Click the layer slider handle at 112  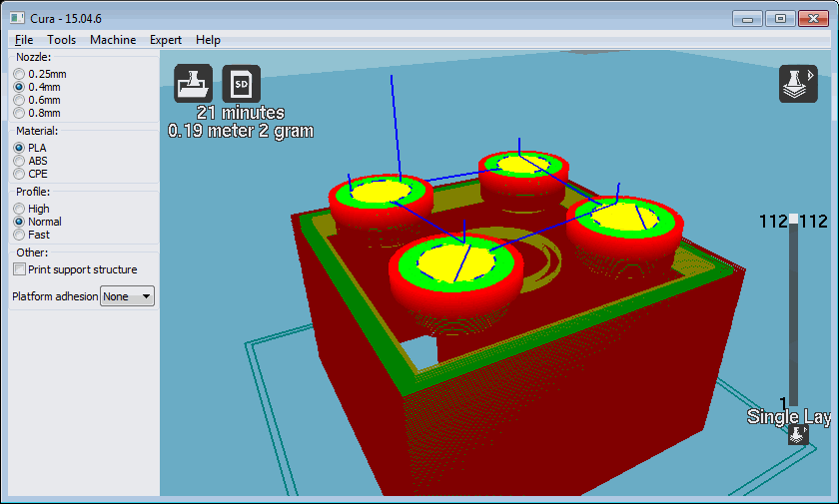coord(794,220)
